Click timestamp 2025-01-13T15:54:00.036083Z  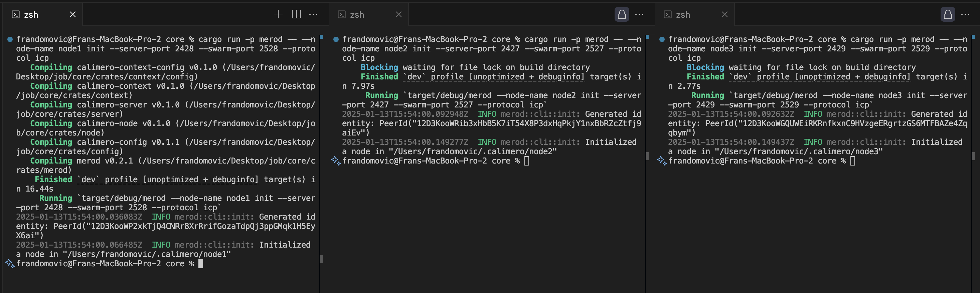pyautogui.click(x=79, y=217)
